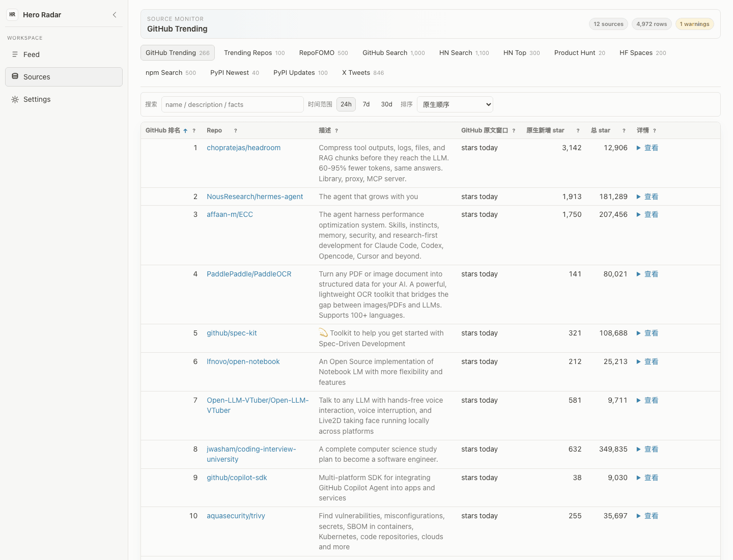Image resolution: width=733 pixels, height=560 pixels.
Task: Switch to the Trending Repos tab
Action: pos(255,53)
